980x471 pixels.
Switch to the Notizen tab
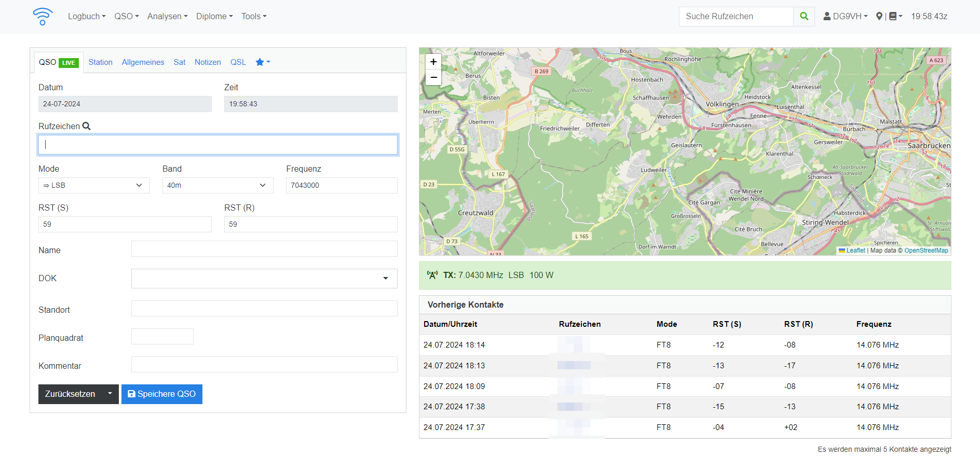(x=208, y=62)
